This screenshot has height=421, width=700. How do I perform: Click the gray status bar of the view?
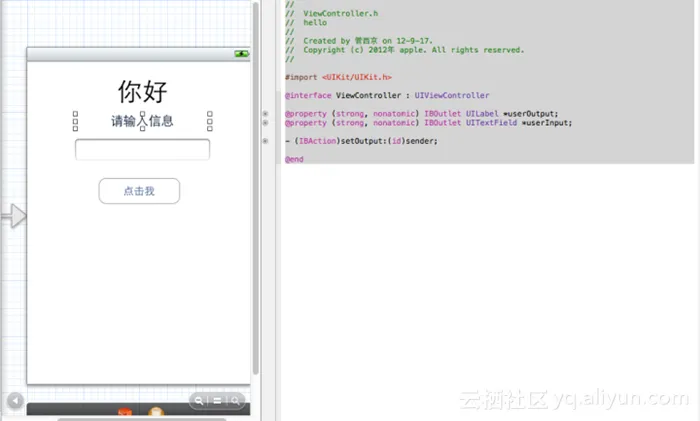coord(138,54)
